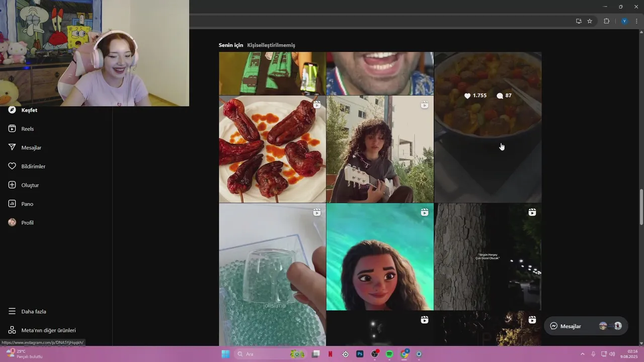Viewport: 644px width, 362px height.
Task: Go to Reels from the sidebar
Action: (21, 129)
